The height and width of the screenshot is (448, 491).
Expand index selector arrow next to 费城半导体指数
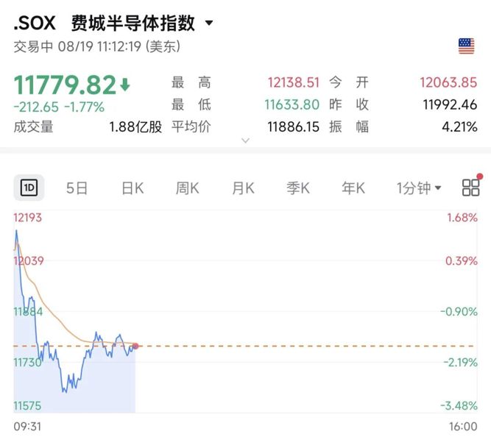pos(209,23)
